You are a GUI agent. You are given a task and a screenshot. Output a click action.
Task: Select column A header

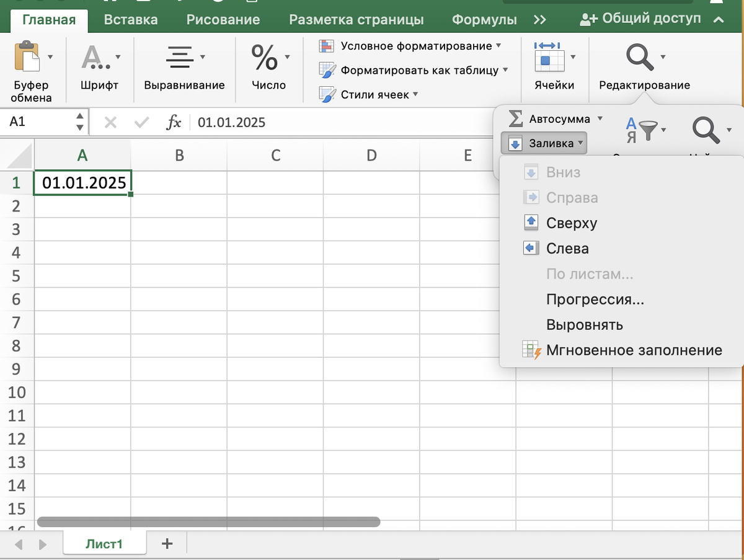(82, 155)
